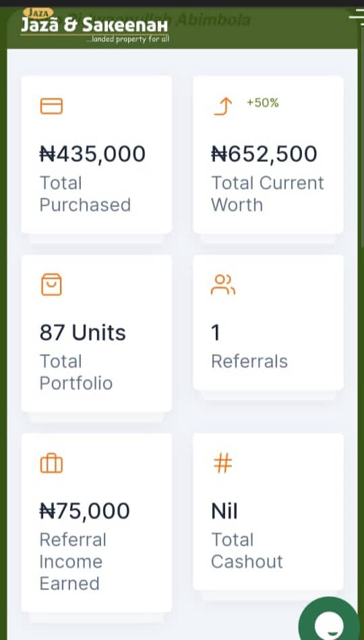
Task: Click the ₦652,500 current worth amount
Action: click(x=264, y=154)
